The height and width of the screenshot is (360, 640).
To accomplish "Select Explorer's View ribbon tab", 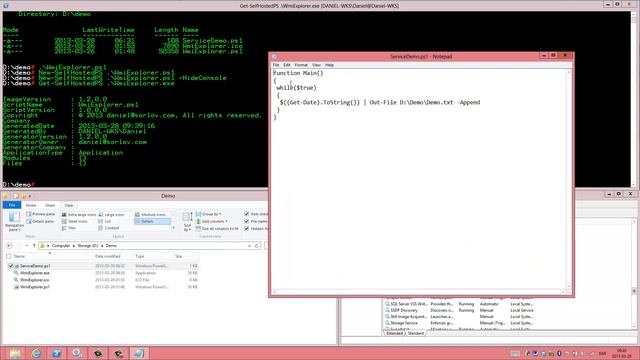I will click(69, 205).
